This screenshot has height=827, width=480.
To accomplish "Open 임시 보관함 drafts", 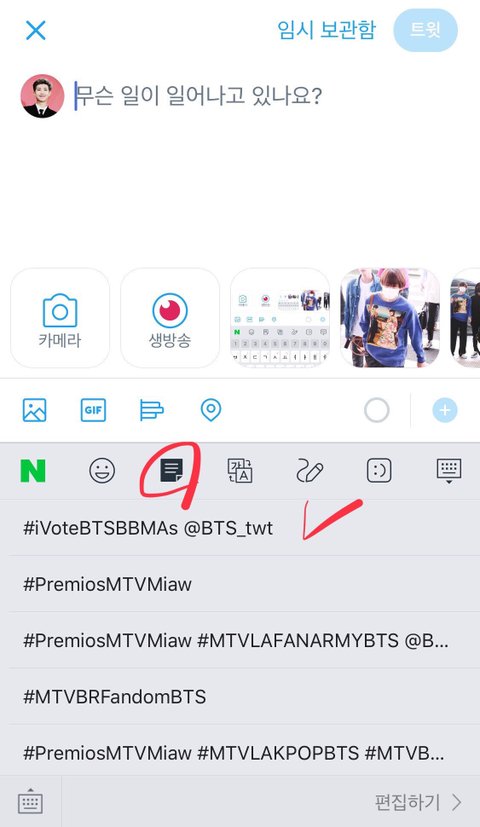I will (327, 30).
